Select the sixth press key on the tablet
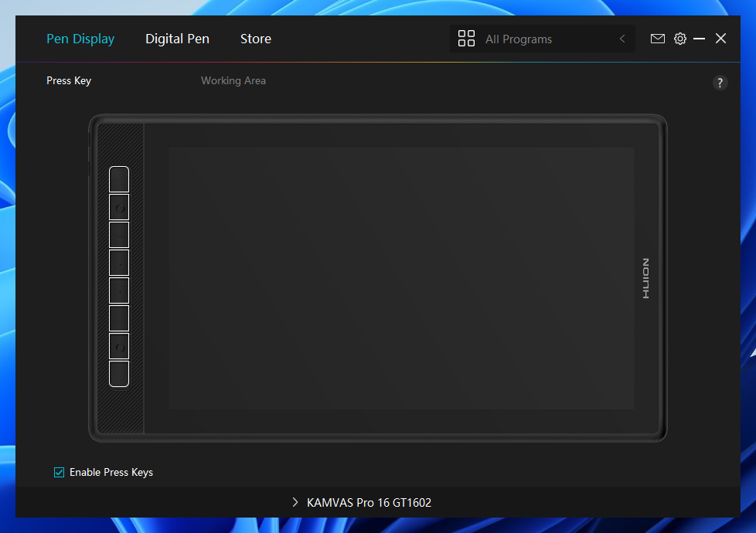Image resolution: width=756 pixels, height=533 pixels. point(119,318)
